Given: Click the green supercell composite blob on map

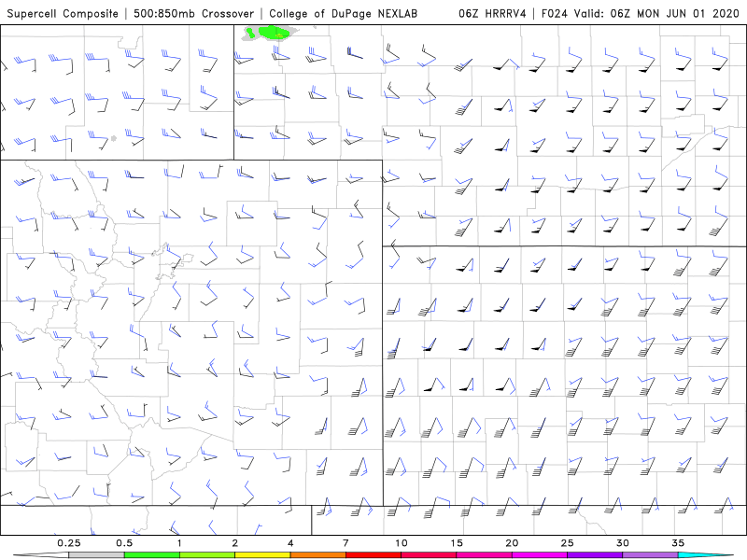Looking at the screenshot, I should click(273, 33).
